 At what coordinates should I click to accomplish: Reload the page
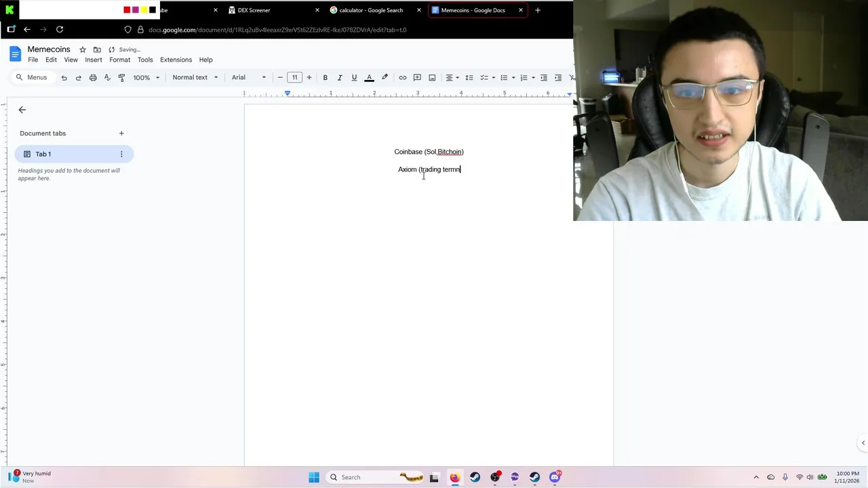point(60,30)
